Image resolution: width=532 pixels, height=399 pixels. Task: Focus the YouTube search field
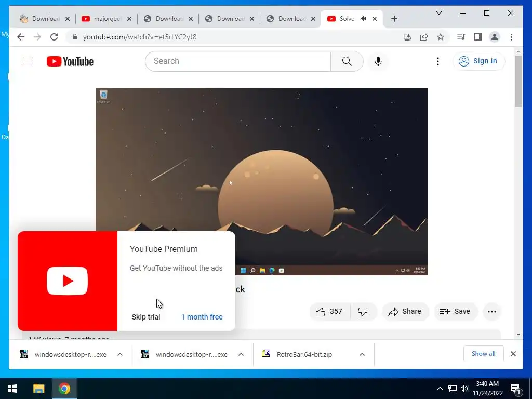pos(238,61)
